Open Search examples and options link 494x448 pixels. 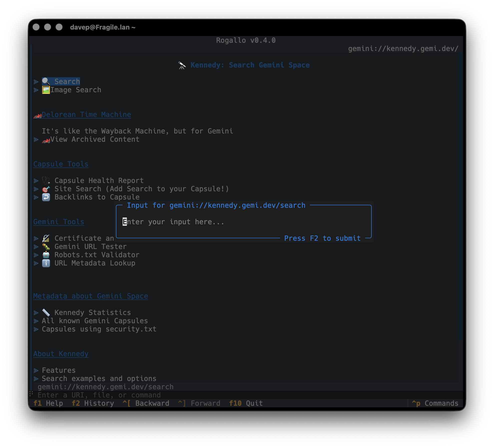click(x=99, y=378)
